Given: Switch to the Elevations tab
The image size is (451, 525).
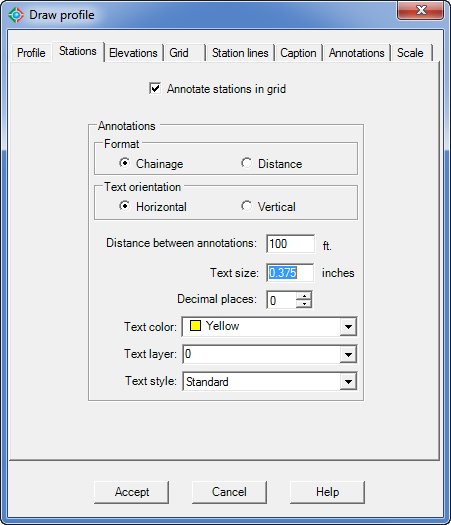Looking at the screenshot, I should pyautogui.click(x=133, y=53).
